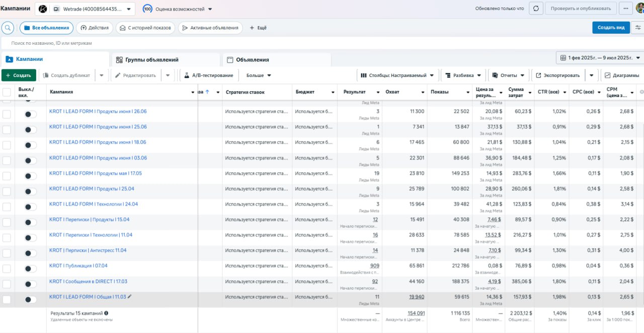The height and width of the screenshot is (333, 644).
Task: Open the Сообщения в DIRECT 17.03 campaign link
Action: coord(88,281)
